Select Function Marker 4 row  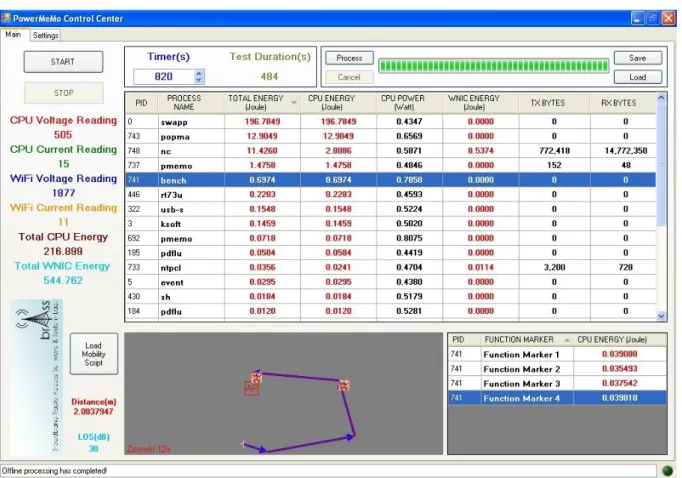tap(557, 398)
